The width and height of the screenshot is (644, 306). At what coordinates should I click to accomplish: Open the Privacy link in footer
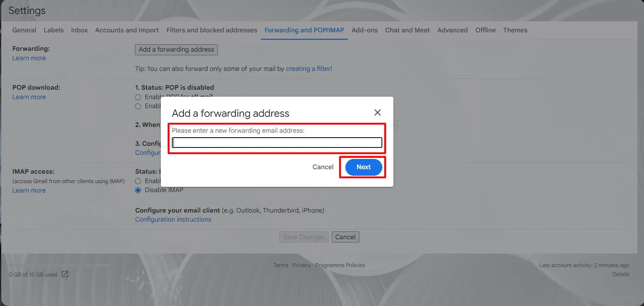click(x=302, y=265)
